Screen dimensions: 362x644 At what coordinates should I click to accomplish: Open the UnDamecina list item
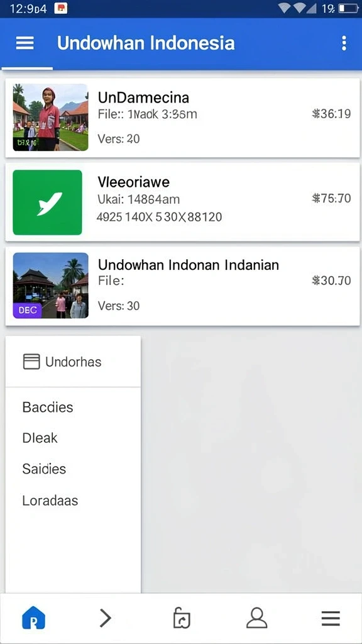184,118
